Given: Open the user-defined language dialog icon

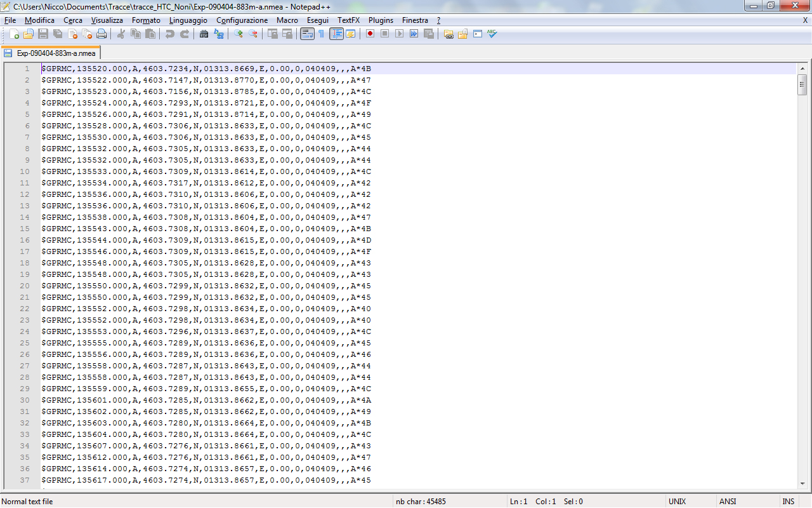Looking at the screenshot, I should click(x=350, y=34).
